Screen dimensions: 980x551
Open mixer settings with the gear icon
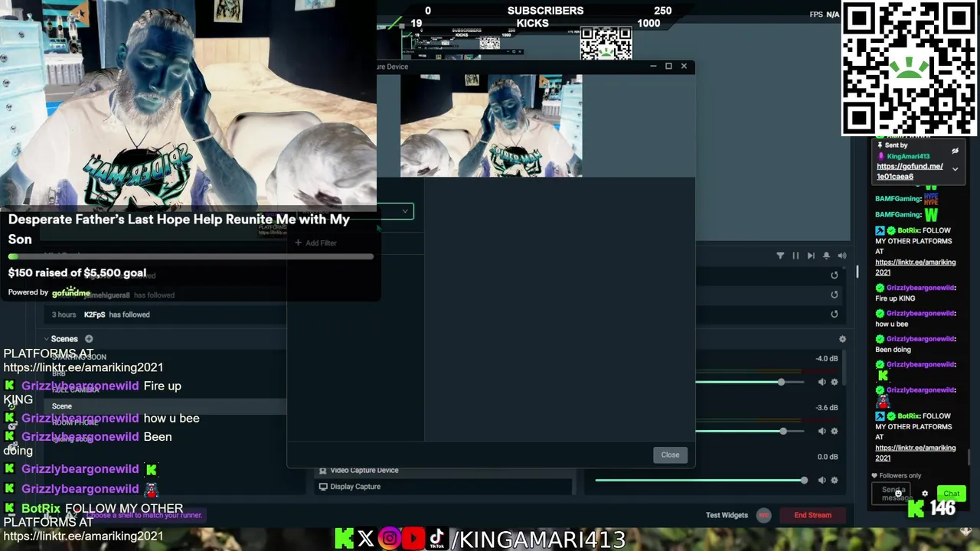pos(842,339)
